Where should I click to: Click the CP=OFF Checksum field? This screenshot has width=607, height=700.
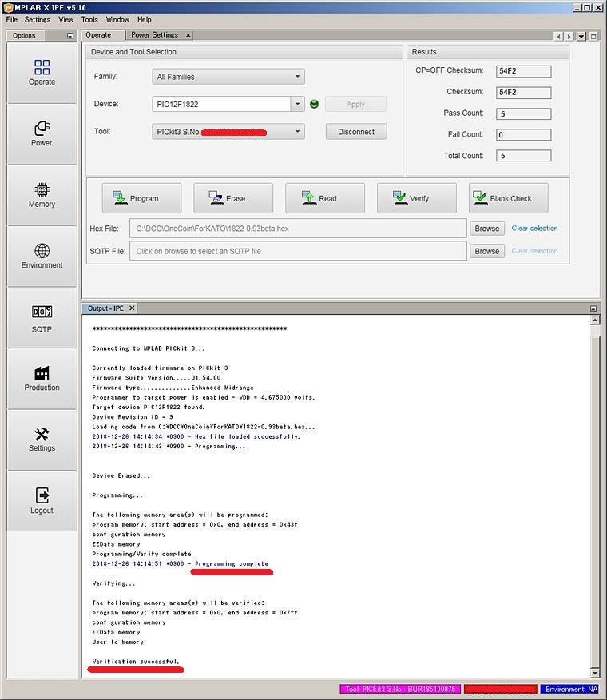tap(524, 71)
